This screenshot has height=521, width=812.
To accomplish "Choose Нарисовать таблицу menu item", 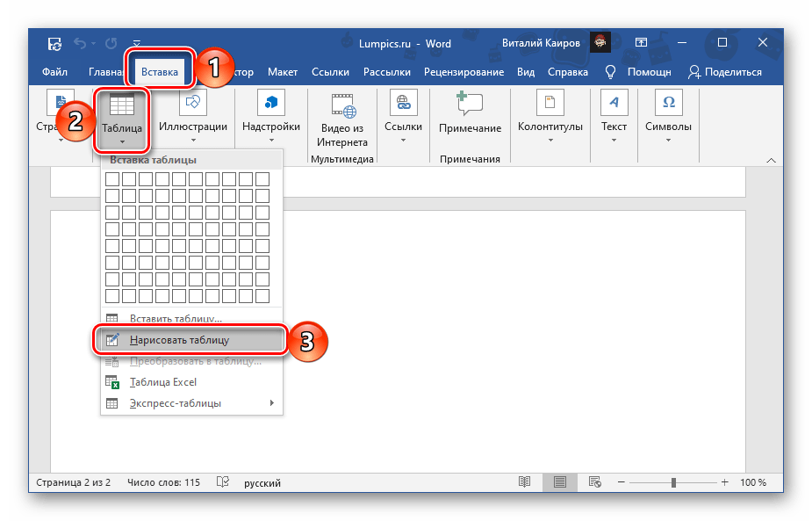I will coord(191,340).
